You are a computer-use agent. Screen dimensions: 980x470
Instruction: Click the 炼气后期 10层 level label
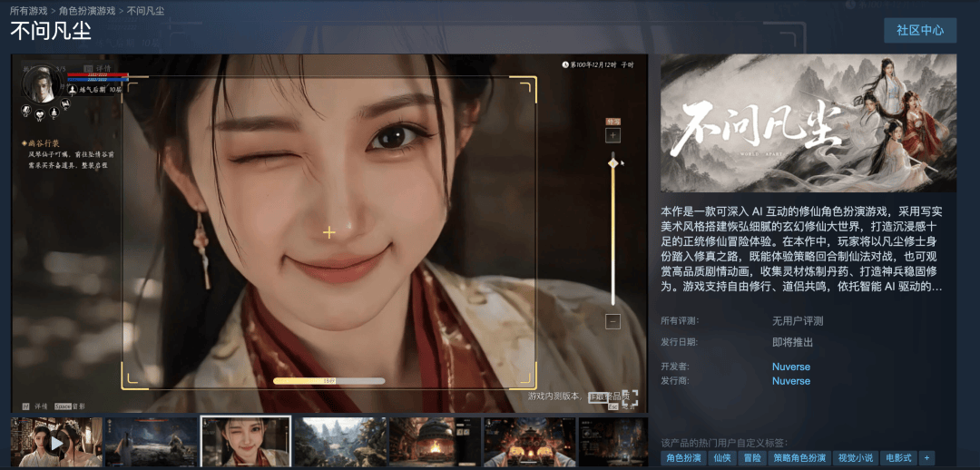point(100,90)
